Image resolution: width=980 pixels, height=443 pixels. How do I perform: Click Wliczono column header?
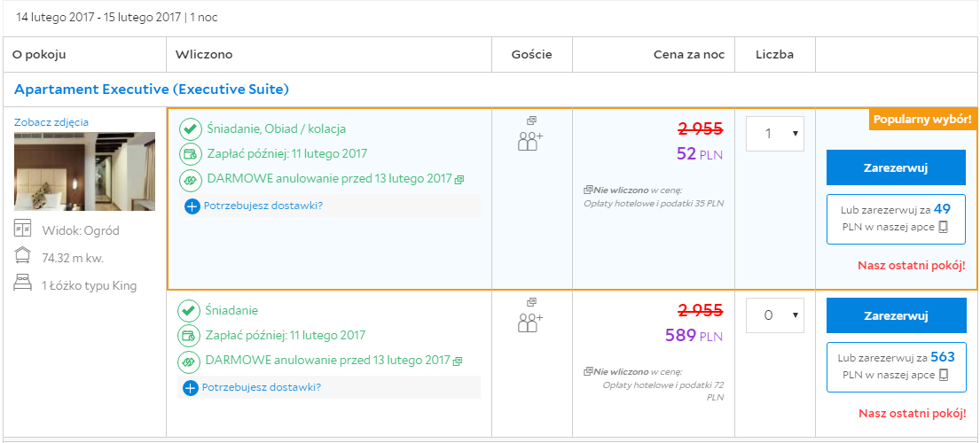pyautogui.click(x=204, y=55)
